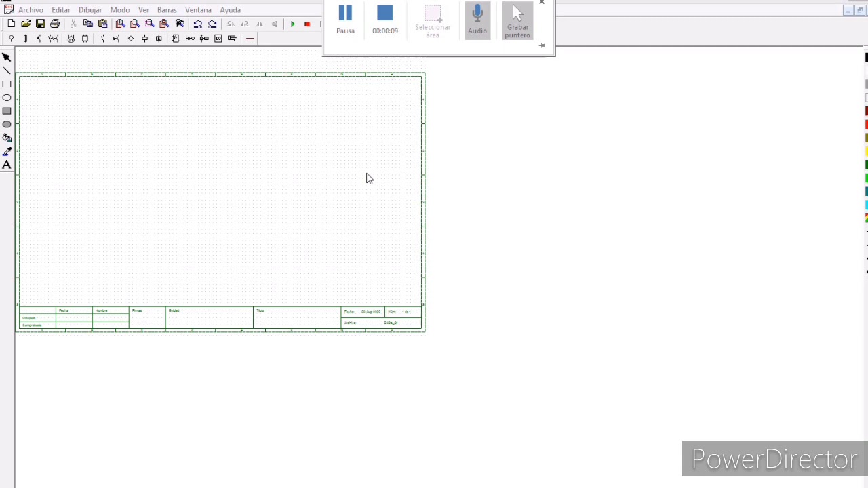Select the filled ellipse tool
Viewport: 868px width, 488px height.
tap(7, 124)
